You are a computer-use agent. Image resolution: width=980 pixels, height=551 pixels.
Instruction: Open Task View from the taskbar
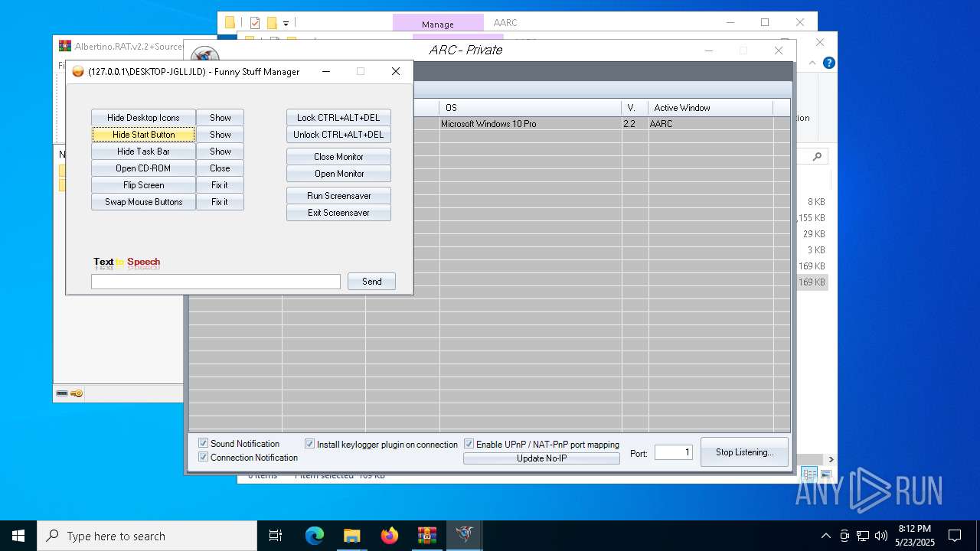(276, 536)
